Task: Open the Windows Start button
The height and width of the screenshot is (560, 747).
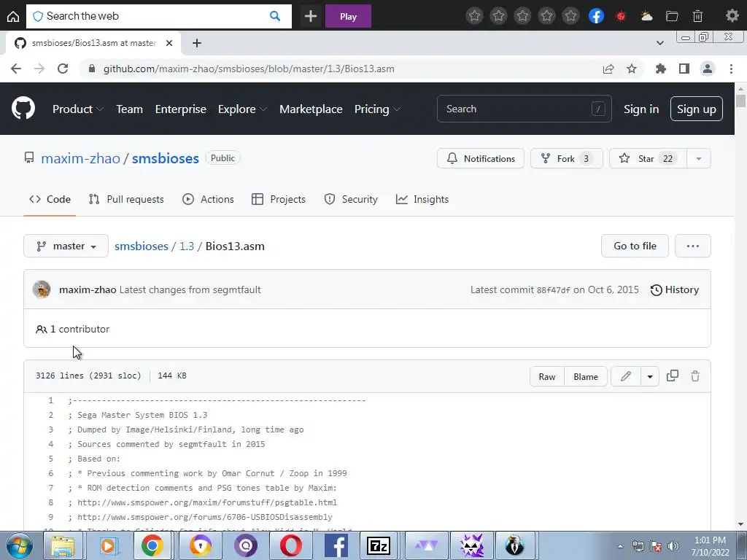Action: coord(19,545)
